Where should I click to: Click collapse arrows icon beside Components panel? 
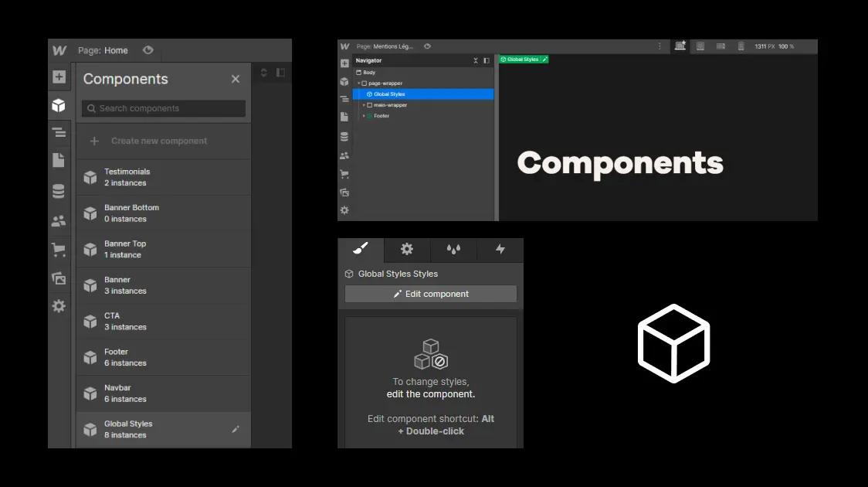[x=263, y=73]
